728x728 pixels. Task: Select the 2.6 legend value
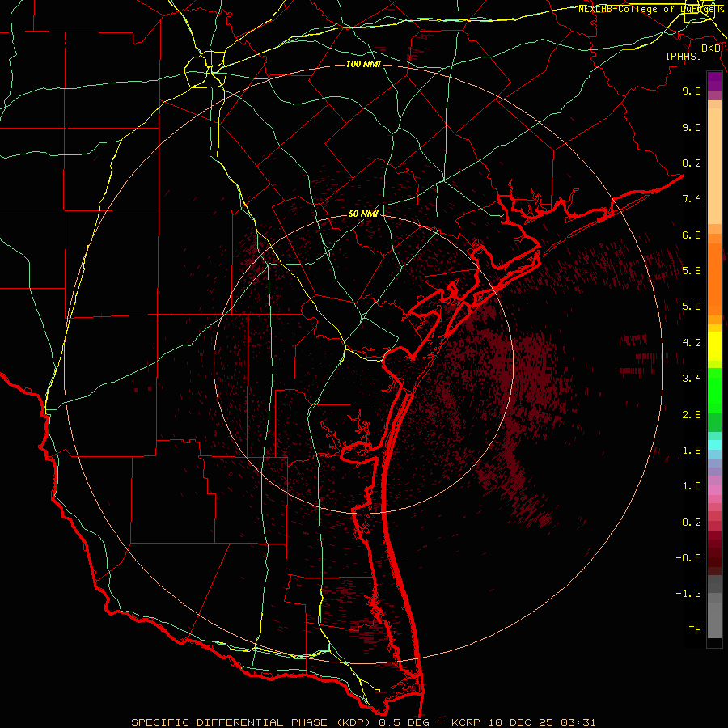click(692, 415)
